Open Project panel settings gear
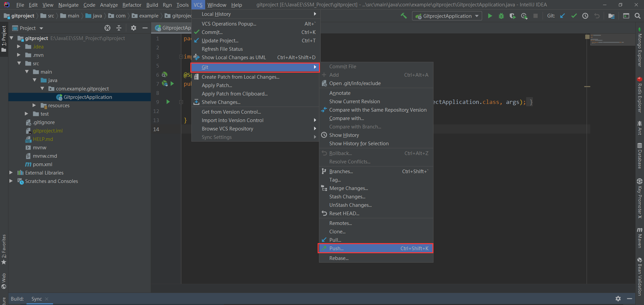644x305 pixels. (x=134, y=28)
